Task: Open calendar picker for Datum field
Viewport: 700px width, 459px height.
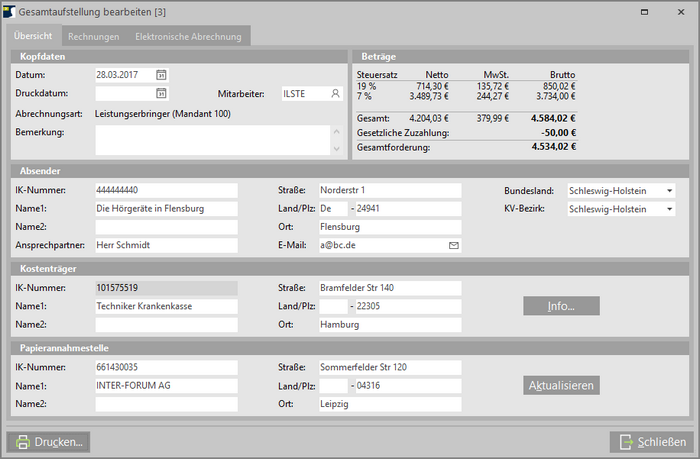Action: (x=161, y=75)
